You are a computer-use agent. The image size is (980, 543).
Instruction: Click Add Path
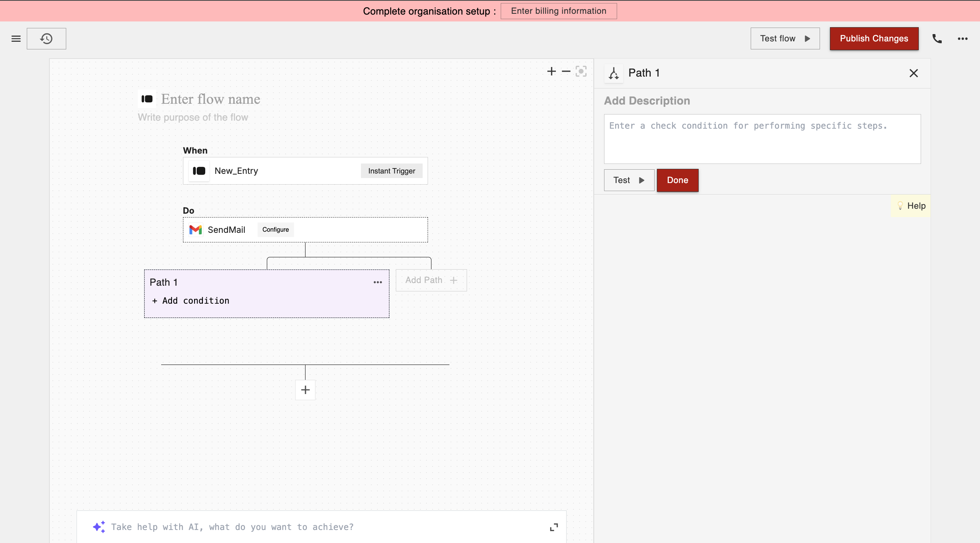431,280
